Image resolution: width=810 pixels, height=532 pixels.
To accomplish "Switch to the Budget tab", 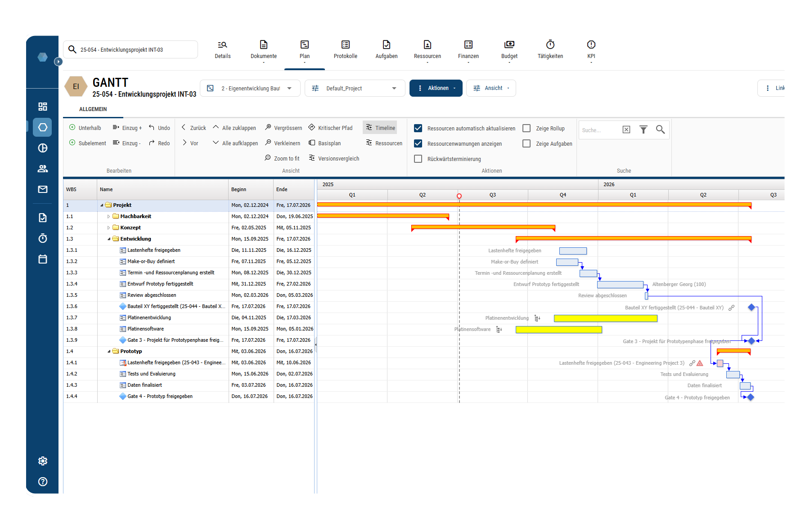I will [509, 49].
